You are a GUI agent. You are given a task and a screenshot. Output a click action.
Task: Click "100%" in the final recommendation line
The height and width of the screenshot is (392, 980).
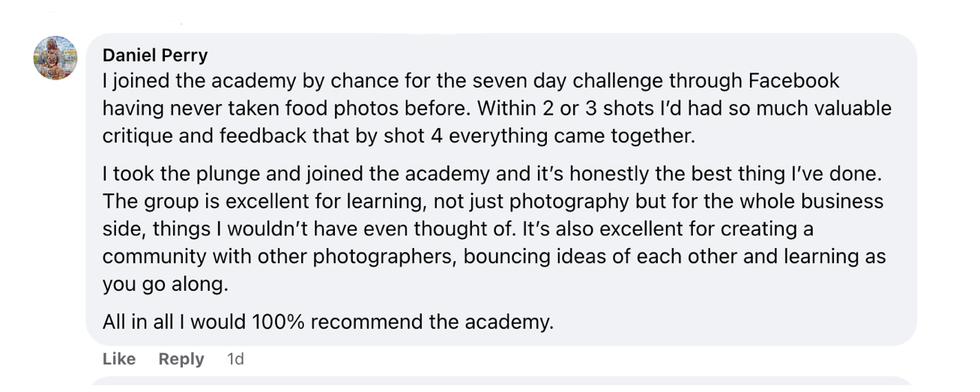[277, 322]
